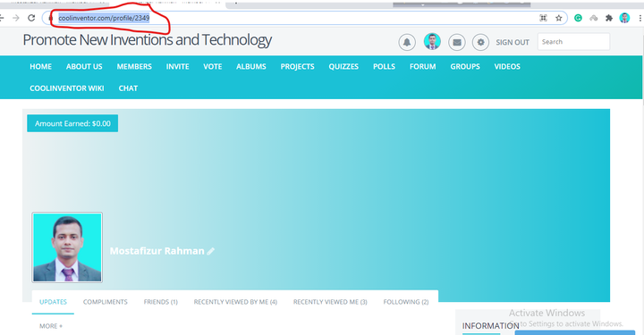Open the Chrome profile avatar menu

click(x=624, y=18)
